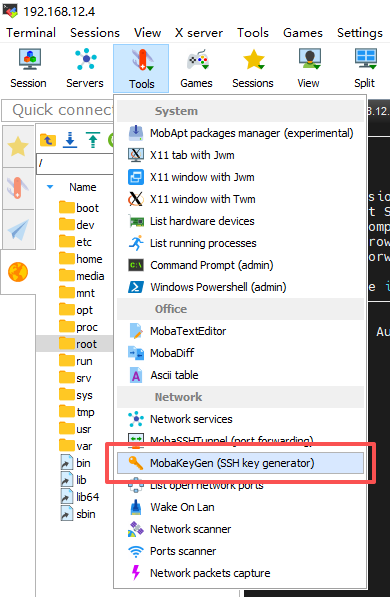
Task: Open Network scanner
Action: [x=240, y=529]
